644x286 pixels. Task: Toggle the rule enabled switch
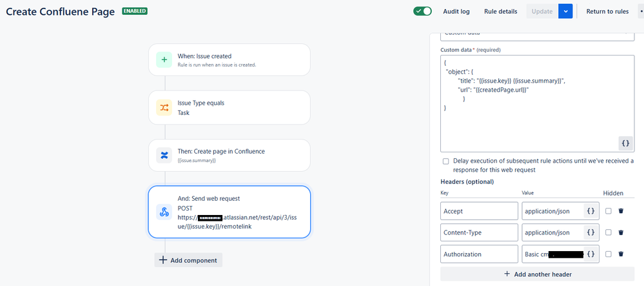pyautogui.click(x=423, y=11)
